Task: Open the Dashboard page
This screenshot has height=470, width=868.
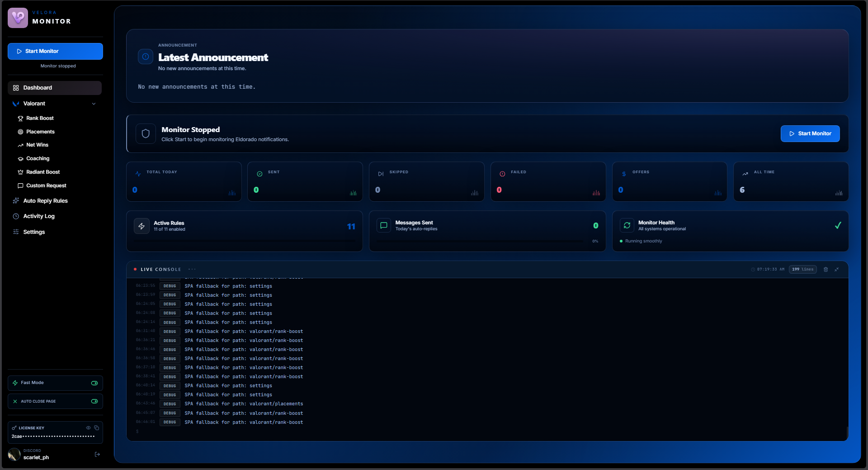Action: (55, 88)
